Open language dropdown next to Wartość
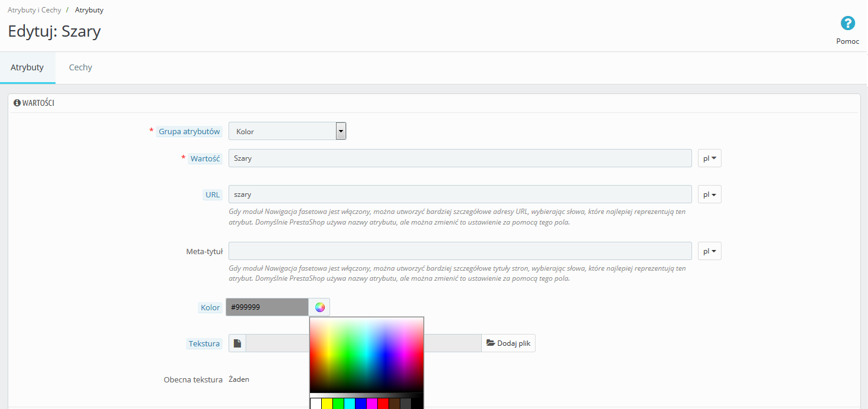 click(709, 158)
